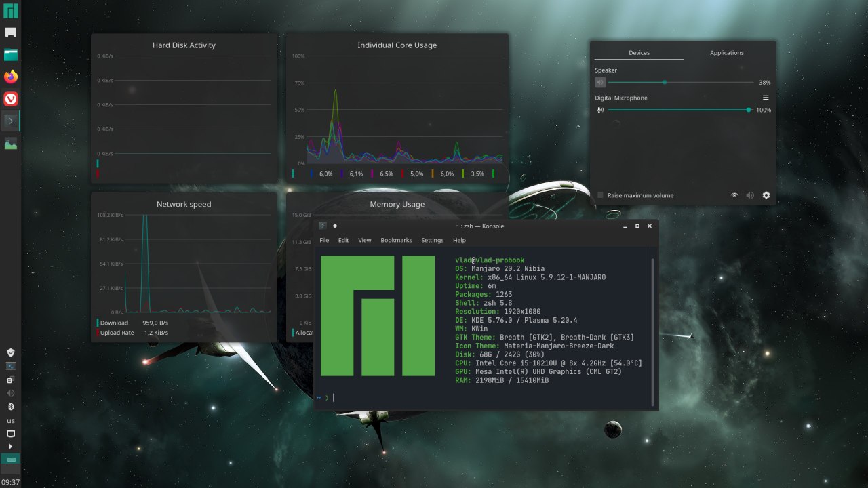The width and height of the screenshot is (868, 488).
Task: Select the second virtual desktop in pager
Action: (x=11, y=470)
